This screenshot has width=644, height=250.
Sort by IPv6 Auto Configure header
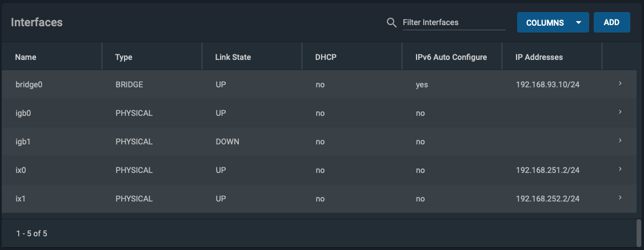click(x=451, y=57)
